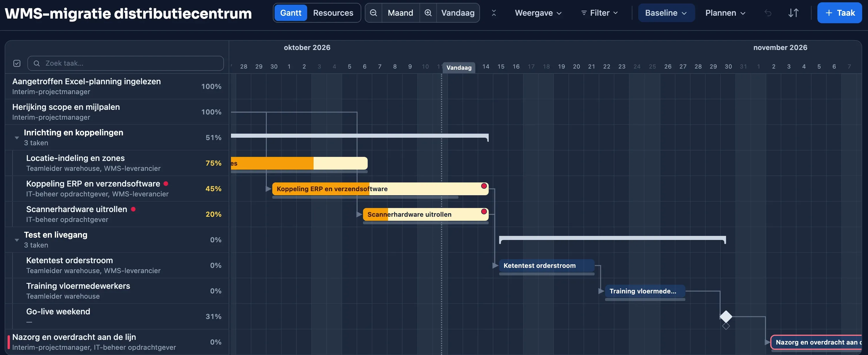The width and height of the screenshot is (868, 355).
Task: Open the Weergave dropdown
Action: click(538, 13)
